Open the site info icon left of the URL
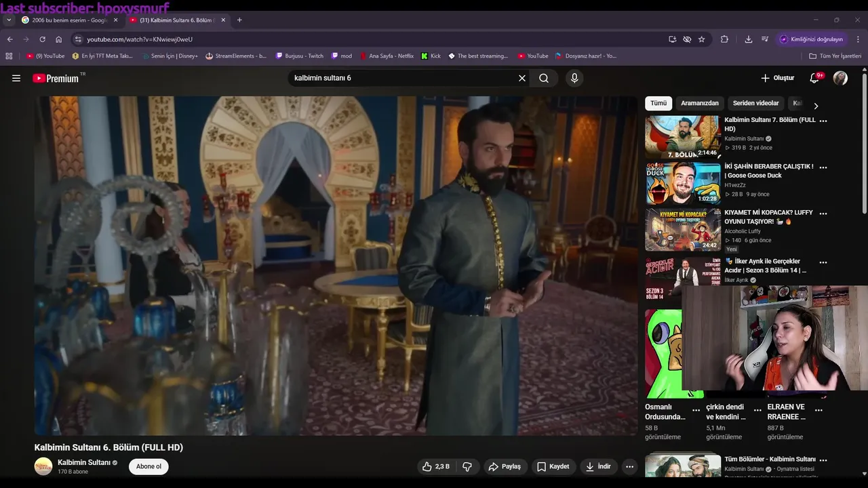 coord(78,39)
